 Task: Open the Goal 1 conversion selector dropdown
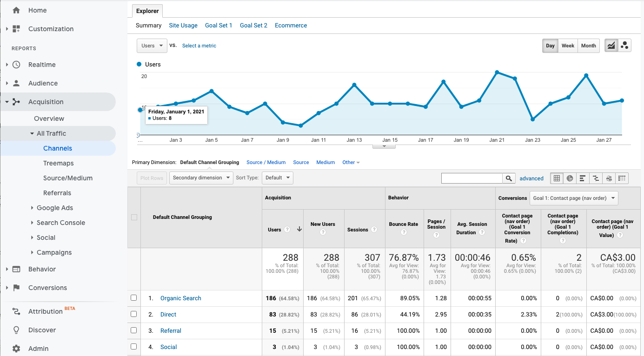pos(574,198)
